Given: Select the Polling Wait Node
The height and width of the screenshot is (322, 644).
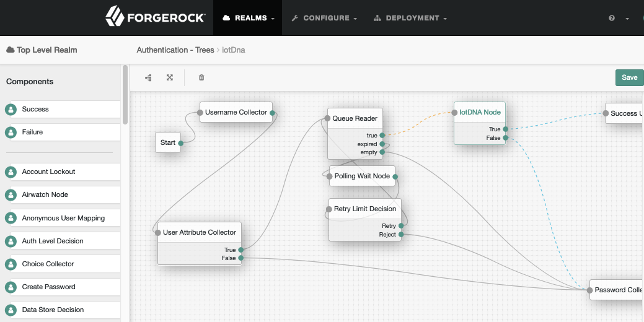Looking at the screenshot, I should point(362,176).
